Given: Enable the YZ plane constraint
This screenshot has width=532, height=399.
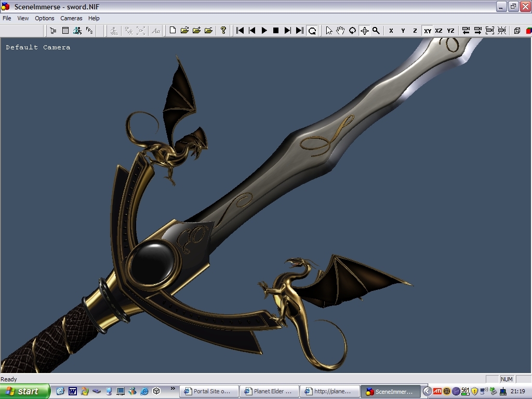Looking at the screenshot, I should click(x=450, y=31).
